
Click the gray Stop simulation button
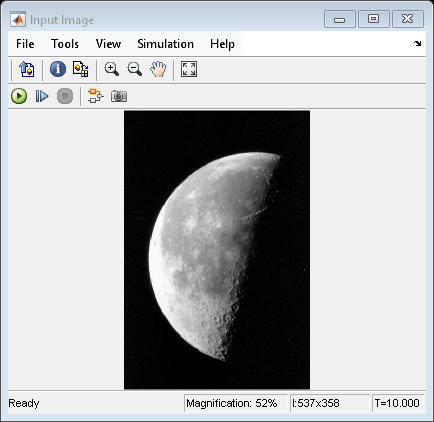point(65,96)
